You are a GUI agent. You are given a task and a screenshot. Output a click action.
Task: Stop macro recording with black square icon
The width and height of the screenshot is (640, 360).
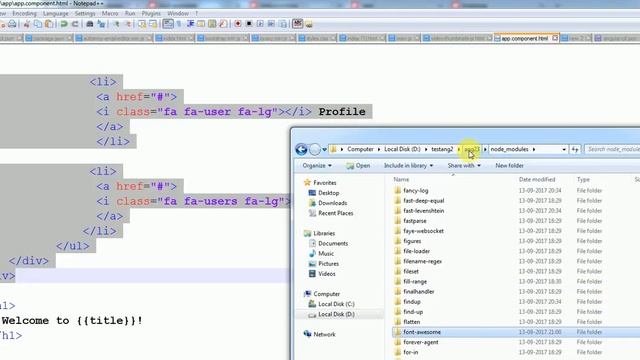coord(249,24)
